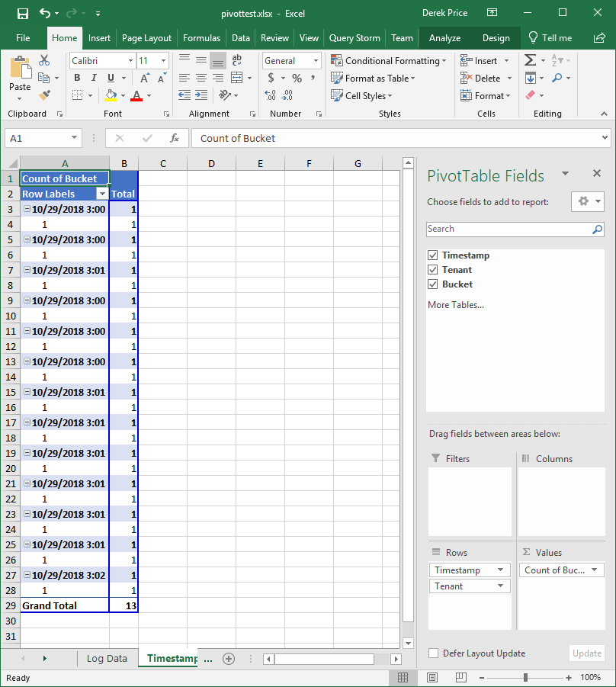This screenshot has height=687, width=616.
Task: Apply Percent Style to selection
Action: (x=297, y=78)
